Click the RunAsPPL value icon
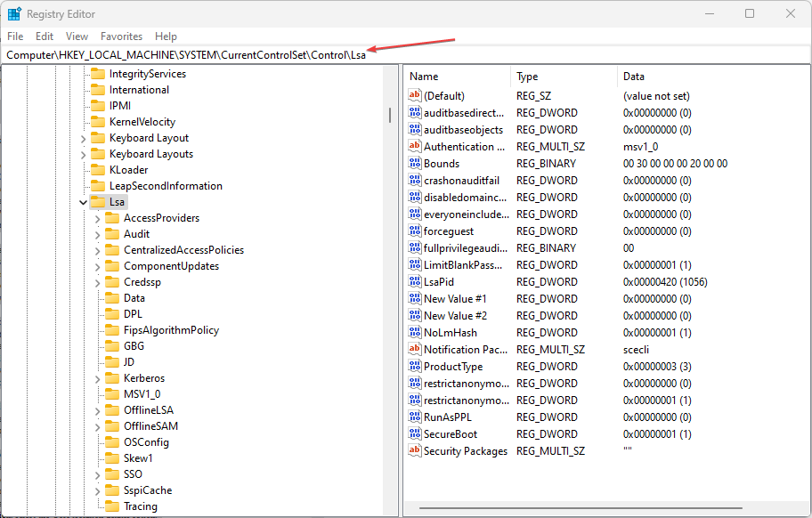812x518 pixels. (414, 417)
